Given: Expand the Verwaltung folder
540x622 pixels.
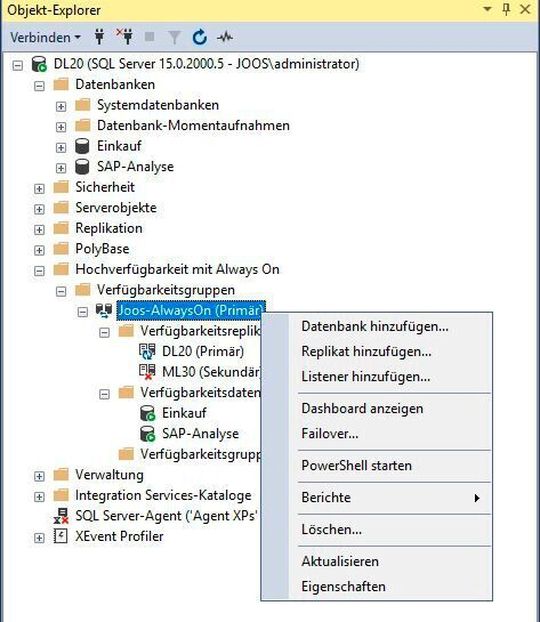Looking at the screenshot, I should click(x=39, y=476).
